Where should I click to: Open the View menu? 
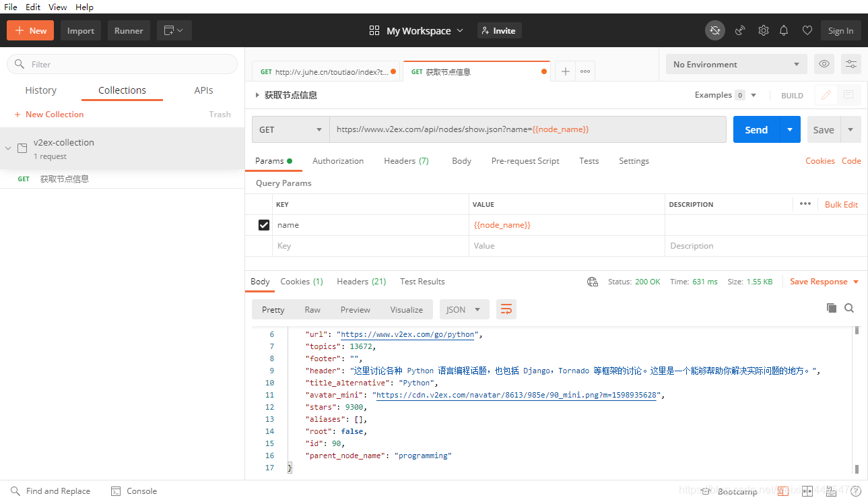pos(58,7)
